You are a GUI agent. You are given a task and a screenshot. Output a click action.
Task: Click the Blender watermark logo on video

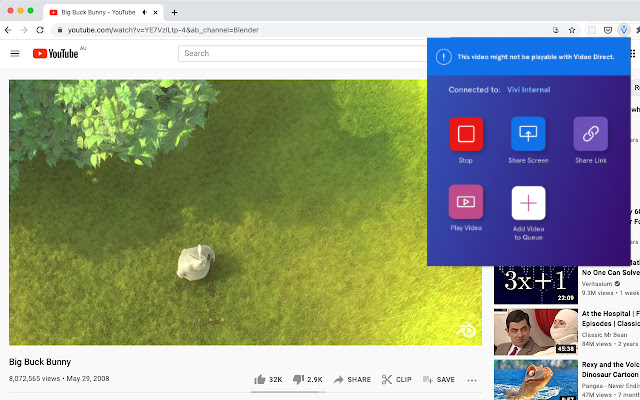click(466, 329)
